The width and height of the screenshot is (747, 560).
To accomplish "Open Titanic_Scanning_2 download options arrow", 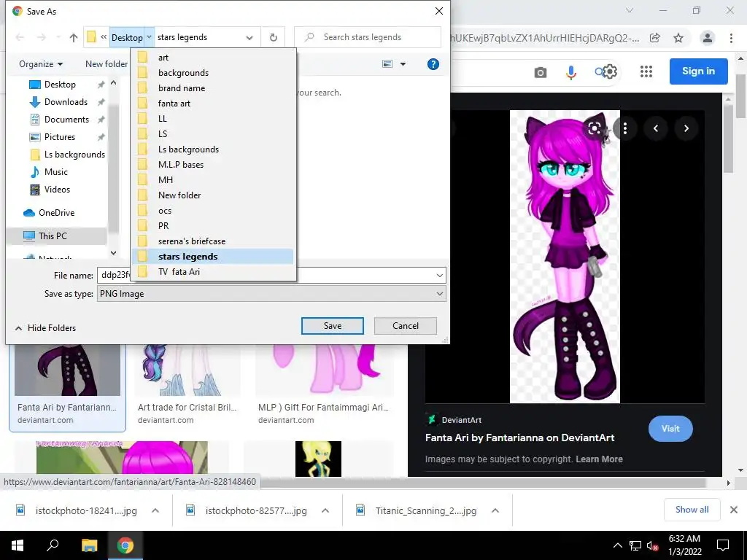I will [x=495, y=510].
